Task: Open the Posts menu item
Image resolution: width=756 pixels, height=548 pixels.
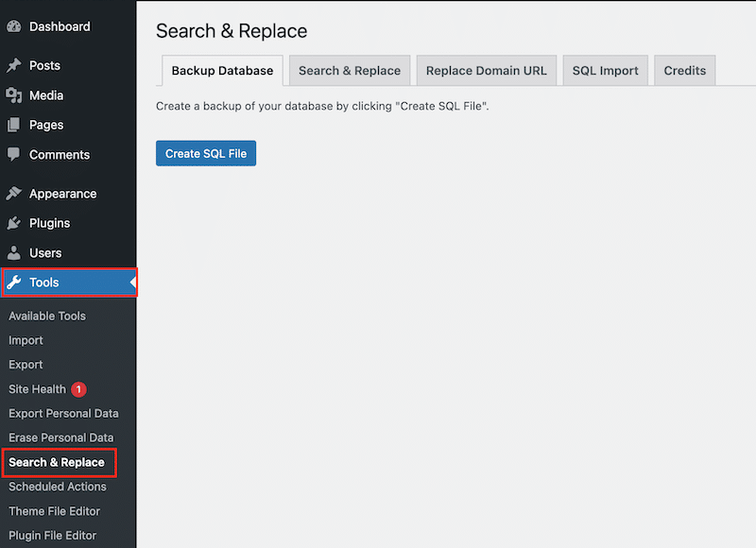Action: [x=68, y=65]
